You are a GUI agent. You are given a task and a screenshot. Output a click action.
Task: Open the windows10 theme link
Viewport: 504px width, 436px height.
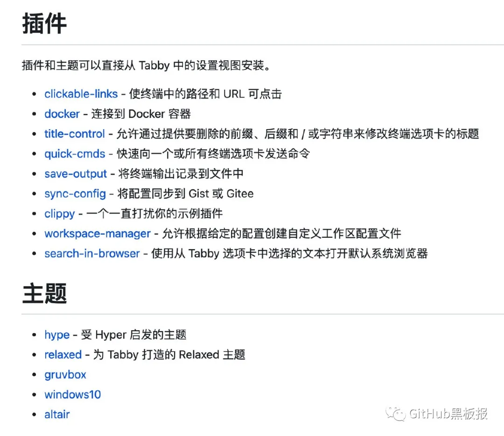[x=73, y=394]
